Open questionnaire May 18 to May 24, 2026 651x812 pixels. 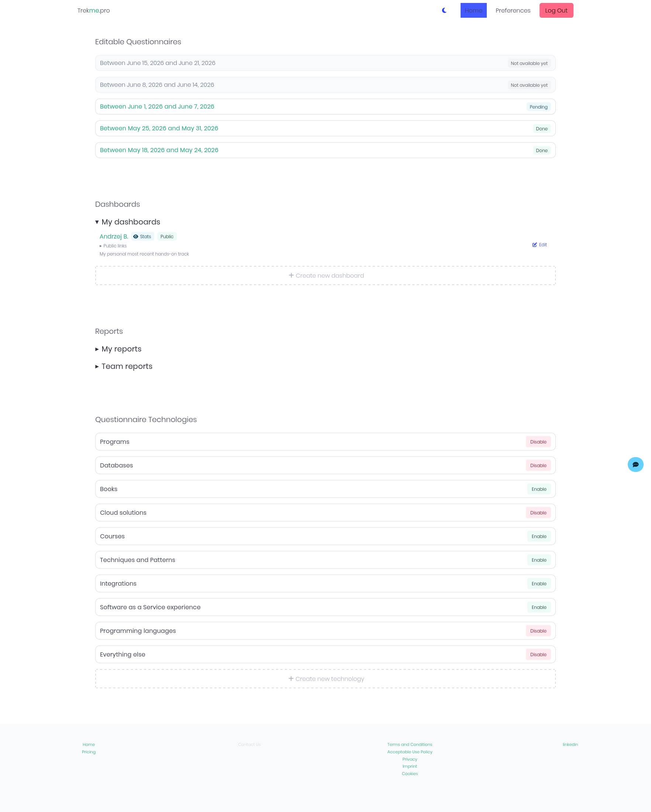pyautogui.click(x=159, y=150)
